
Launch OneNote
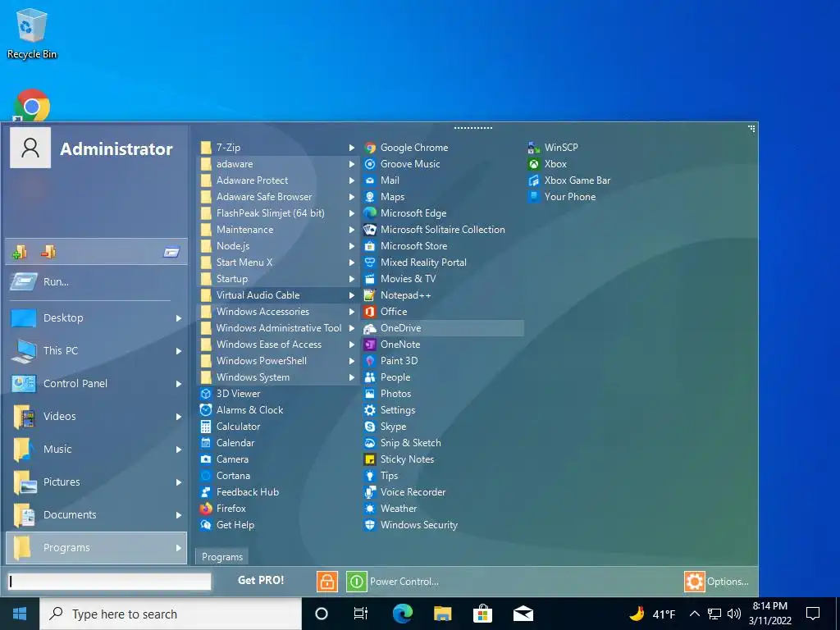391,345
